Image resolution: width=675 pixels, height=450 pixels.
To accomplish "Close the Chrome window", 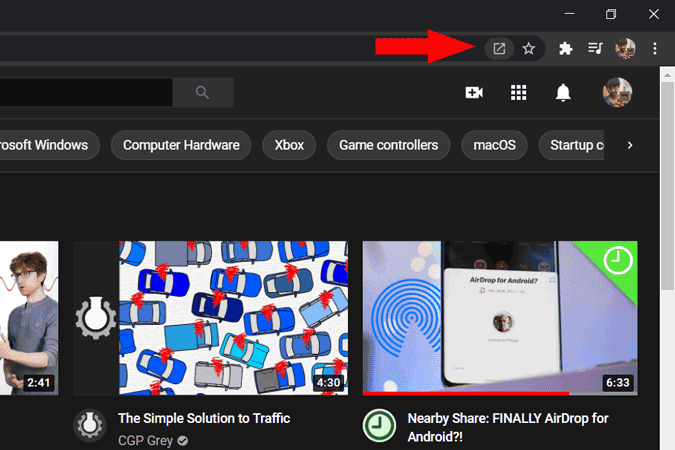I will [x=654, y=14].
